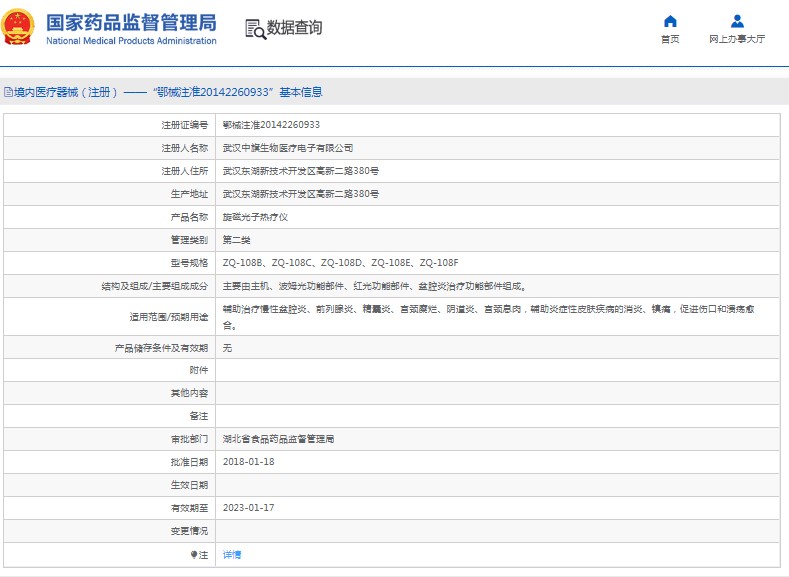The width and height of the screenshot is (789, 577).
Task: Click National Medical Products Administration text
Action: (131, 41)
